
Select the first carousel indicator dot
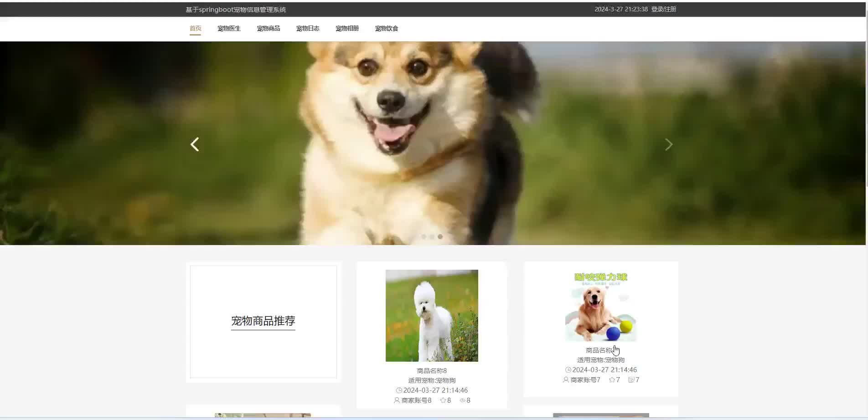point(424,236)
